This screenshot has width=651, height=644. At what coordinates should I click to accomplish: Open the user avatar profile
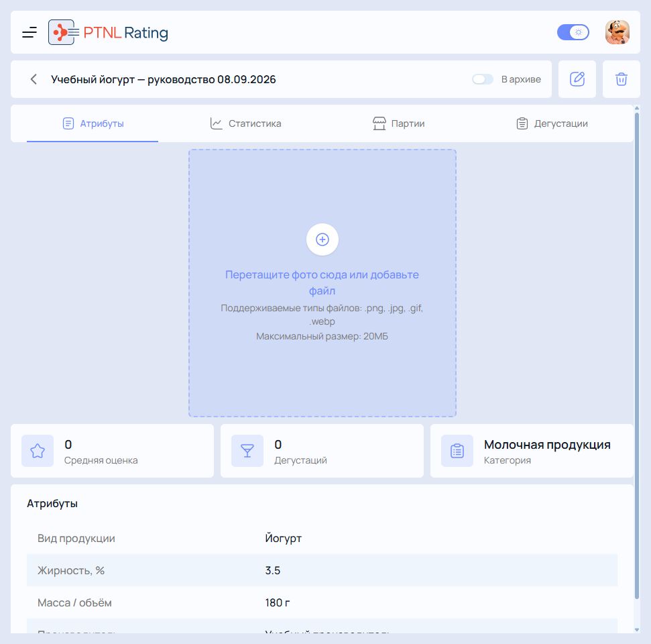coord(617,32)
